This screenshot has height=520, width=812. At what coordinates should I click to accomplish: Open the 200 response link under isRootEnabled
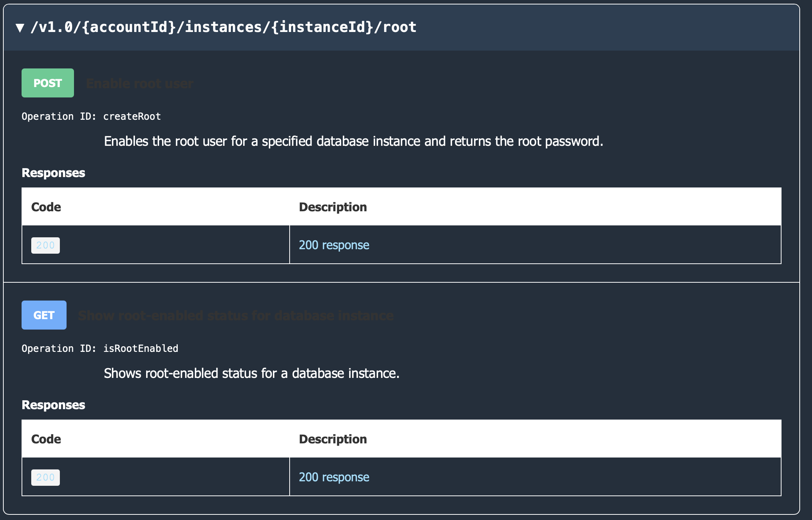(x=334, y=477)
